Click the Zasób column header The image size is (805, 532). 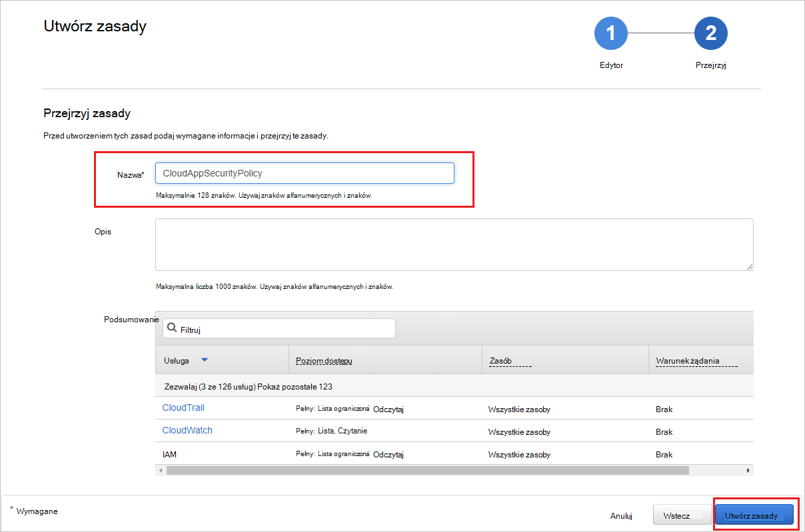[500, 361]
